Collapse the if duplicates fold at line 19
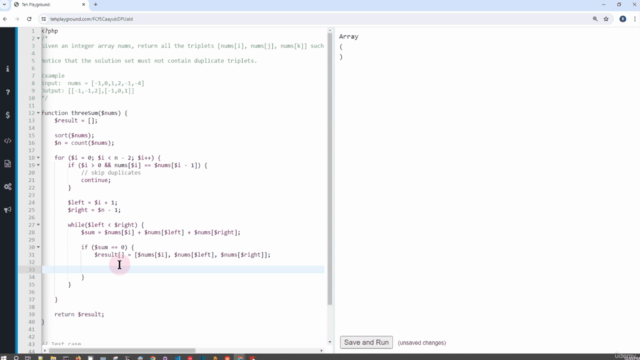Image resolution: width=640 pixels, height=360 pixels. [x=38, y=165]
